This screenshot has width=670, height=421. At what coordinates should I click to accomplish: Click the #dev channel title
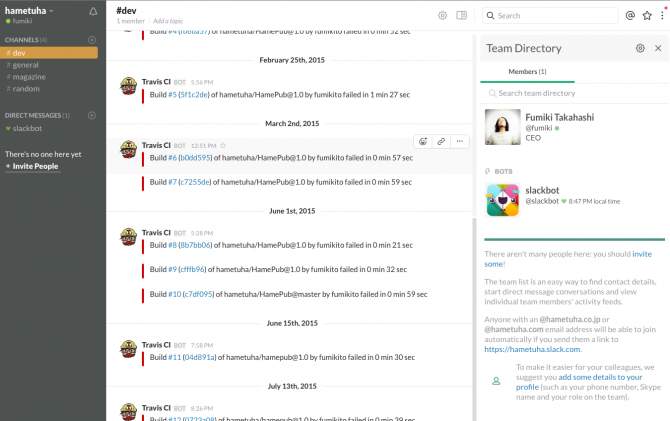126,11
